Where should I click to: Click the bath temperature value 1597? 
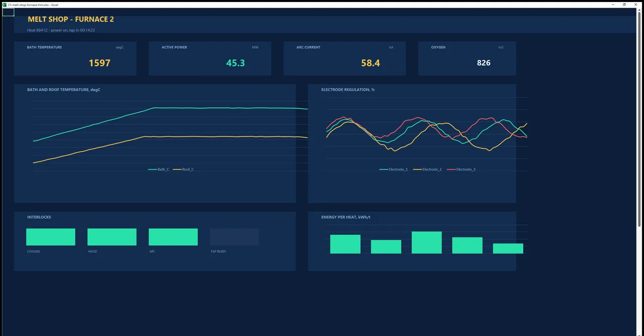[x=100, y=63]
